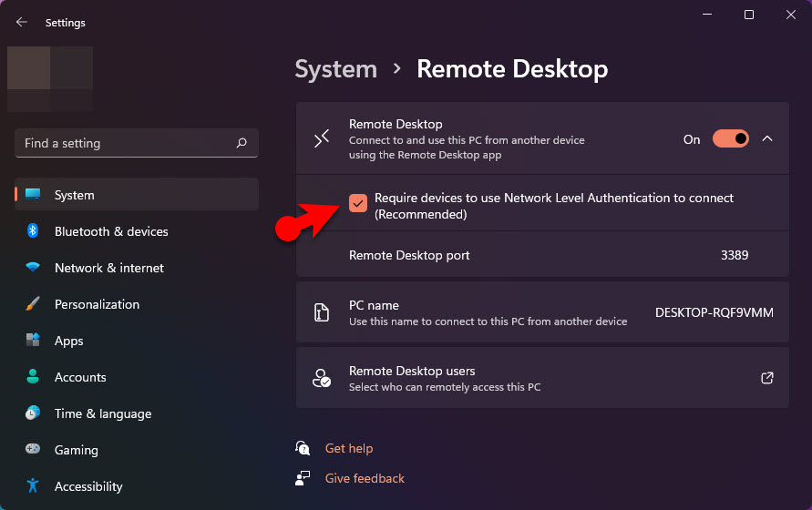Click the PC name document icon
812x510 pixels.
pos(322,312)
